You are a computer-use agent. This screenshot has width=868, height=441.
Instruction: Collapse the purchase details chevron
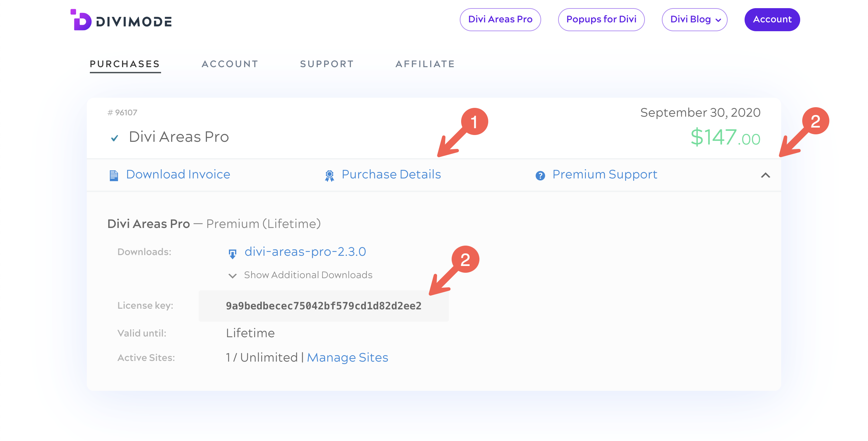click(765, 175)
